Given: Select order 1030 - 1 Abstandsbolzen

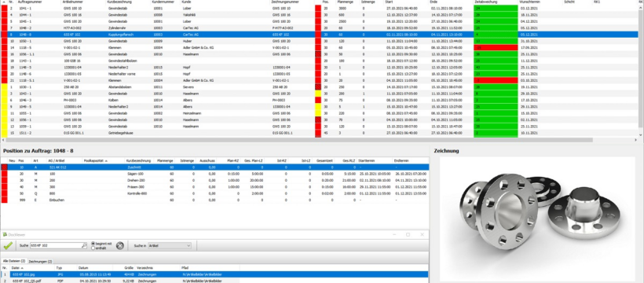Looking at the screenshot, I should [x=320, y=87].
